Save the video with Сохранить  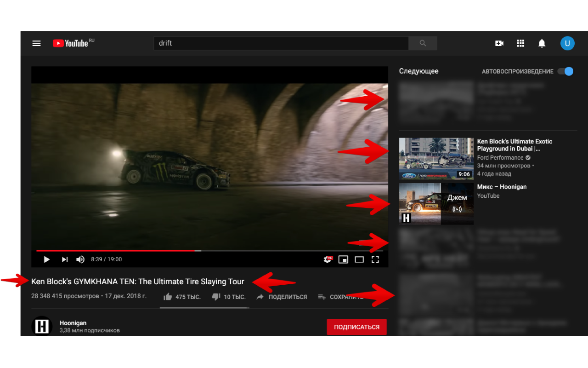coord(340,297)
